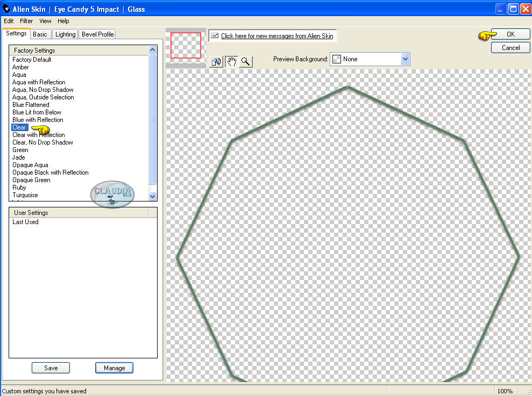
Task: Select the hand pan tool
Action: point(231,62)
